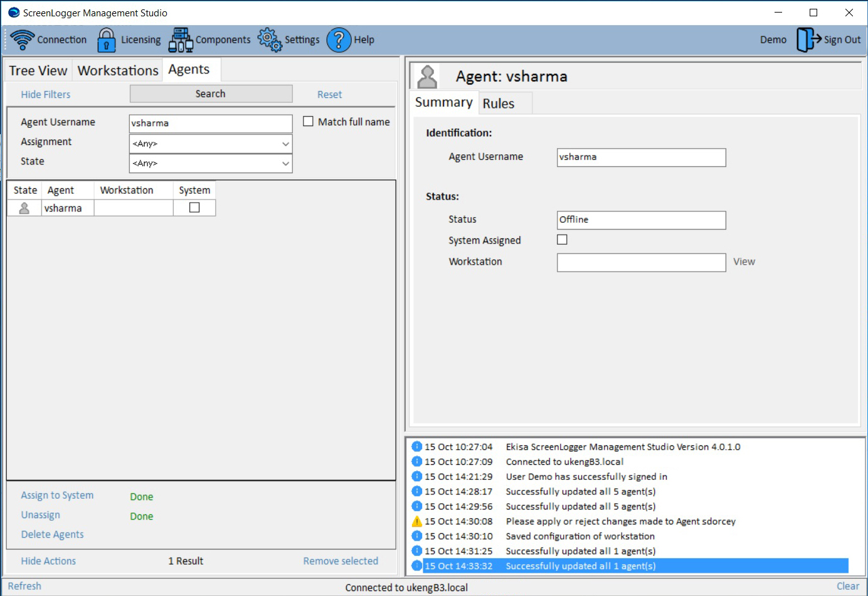
Task: Click Delete Agents link
Action: 52,535
